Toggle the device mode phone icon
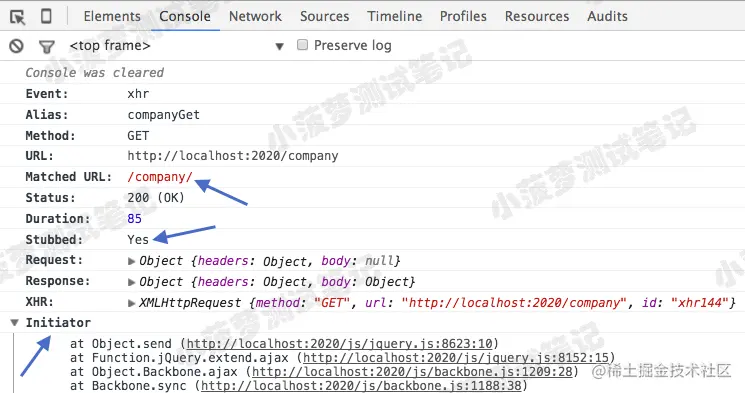The height and width of the screenshot is (393, 745). (46, 16)
